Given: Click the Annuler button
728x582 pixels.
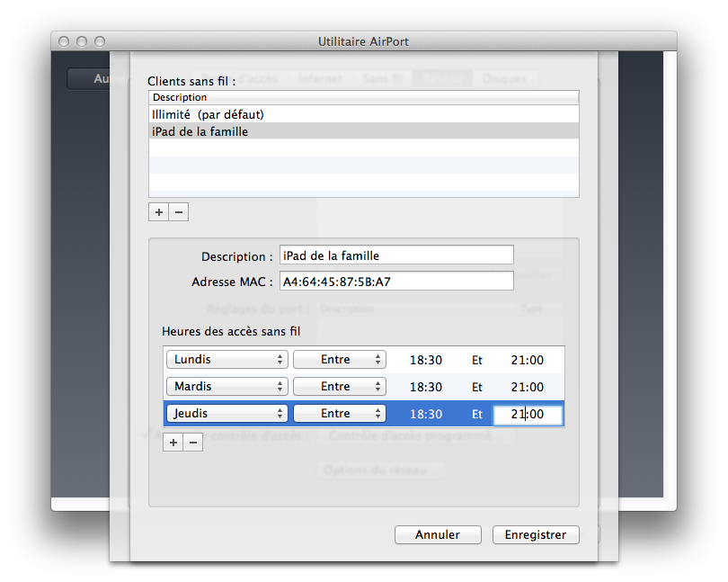Looking at the screenshot, I should 438,534.
